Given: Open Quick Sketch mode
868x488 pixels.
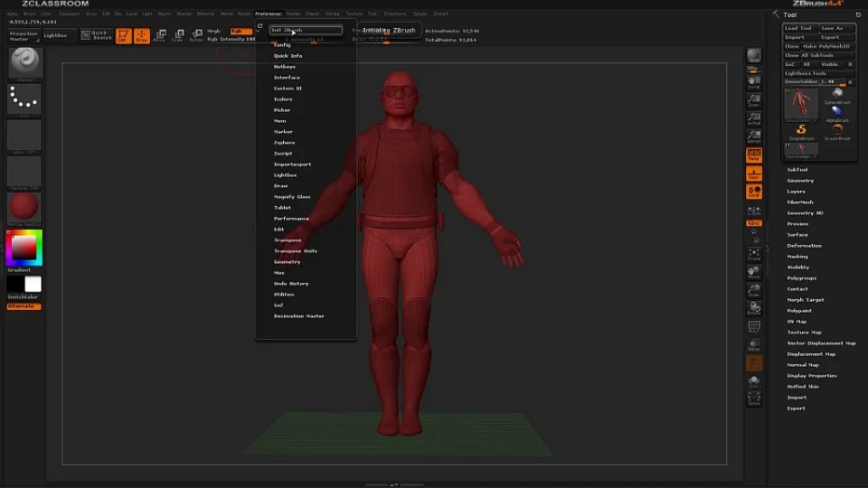Looking at the screenshot, I should coord(96,35).
